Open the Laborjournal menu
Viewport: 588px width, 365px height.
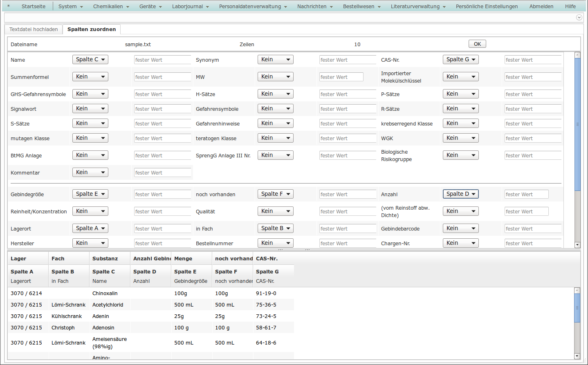tap(191, 7)
